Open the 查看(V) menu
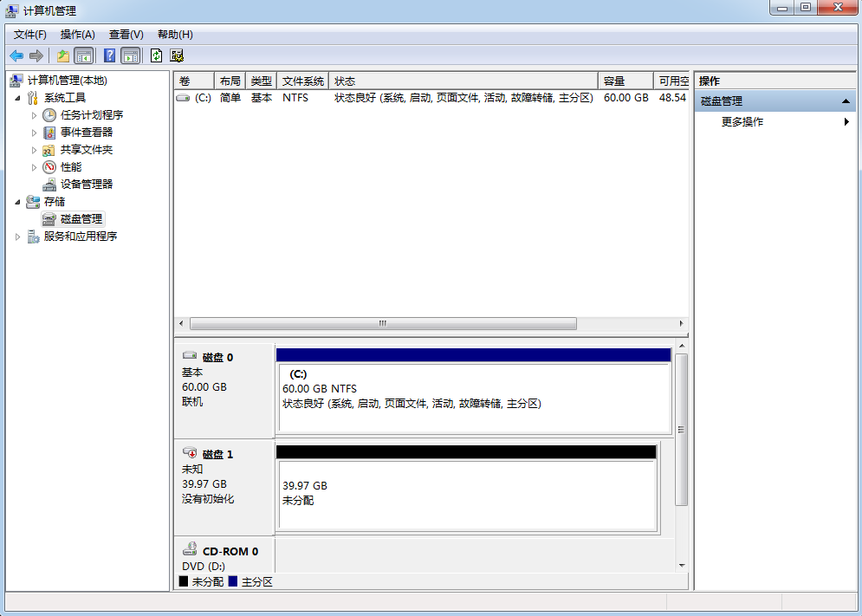This screenshot has height=616, width=862. coord(126,34)
